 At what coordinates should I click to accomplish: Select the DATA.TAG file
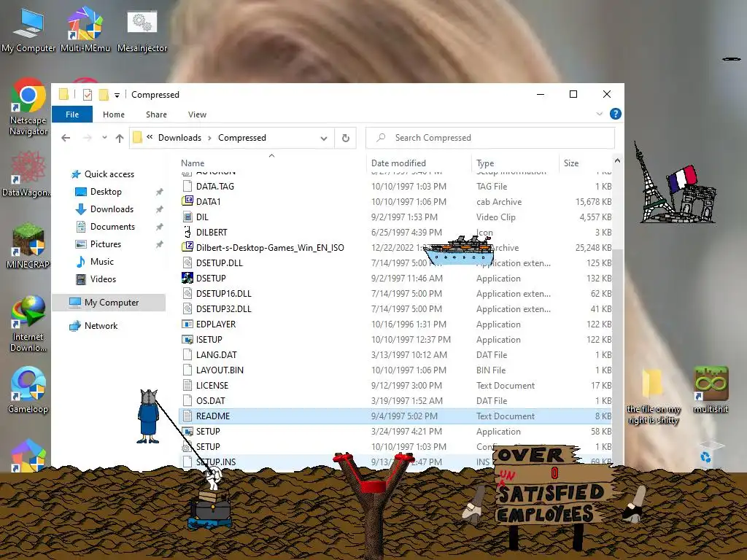coord(395,186)
